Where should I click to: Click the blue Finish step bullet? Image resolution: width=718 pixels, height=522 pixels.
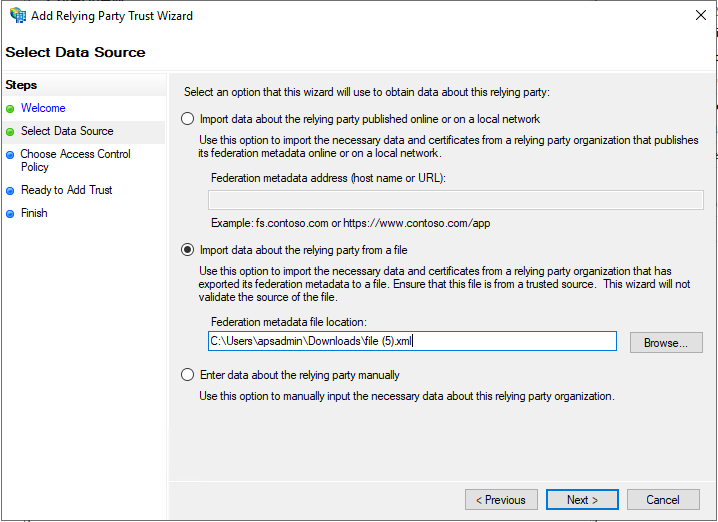[10, 214]
